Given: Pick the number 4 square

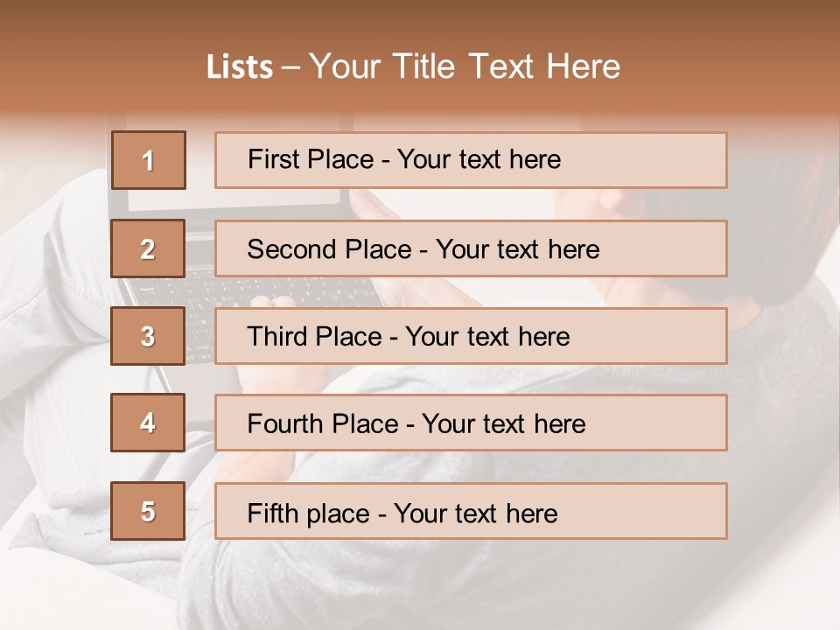Looking at the screenshot, I should (148, 423).
